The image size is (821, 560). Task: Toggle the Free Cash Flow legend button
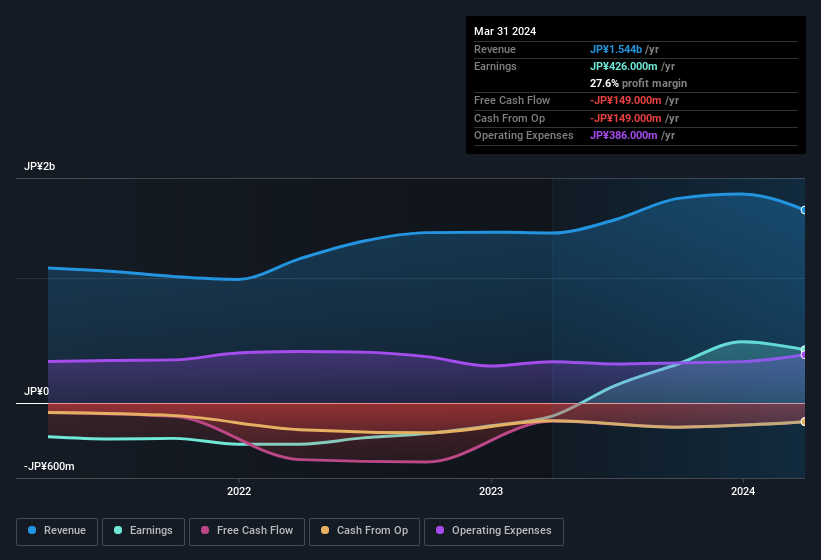click(247, 531)
